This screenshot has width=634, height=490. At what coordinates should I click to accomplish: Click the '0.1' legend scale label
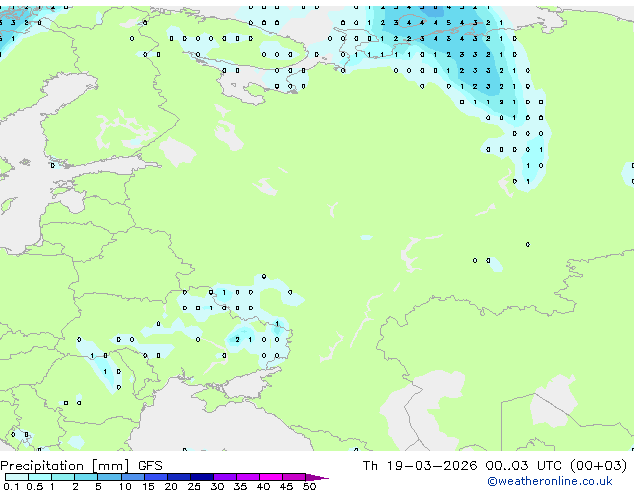[11, 486]
